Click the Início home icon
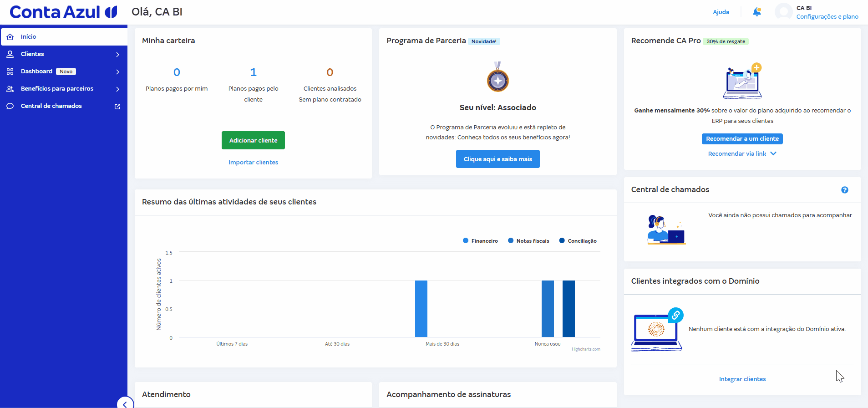868x408 pixels. pyautogui.click(x=10, y=37)
